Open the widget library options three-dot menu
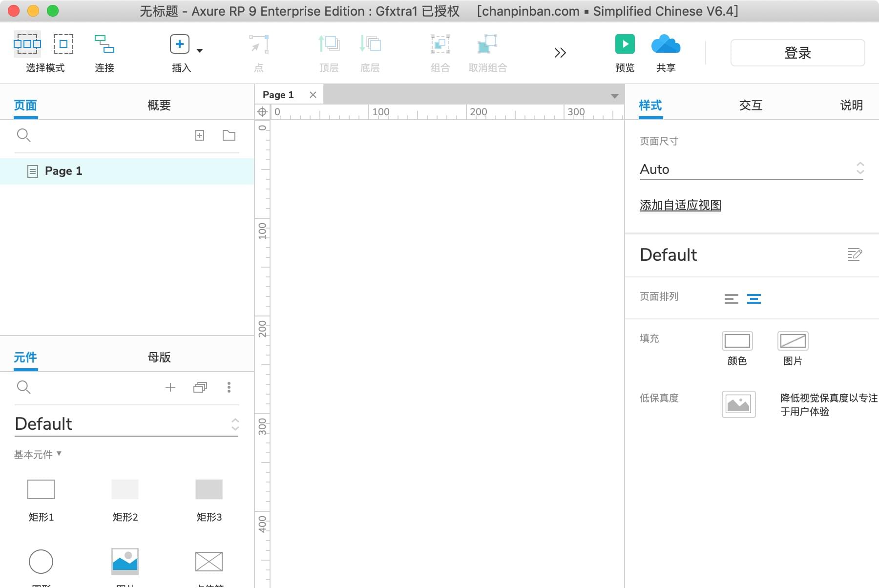The image size is (879, 588). pos(229,387)
